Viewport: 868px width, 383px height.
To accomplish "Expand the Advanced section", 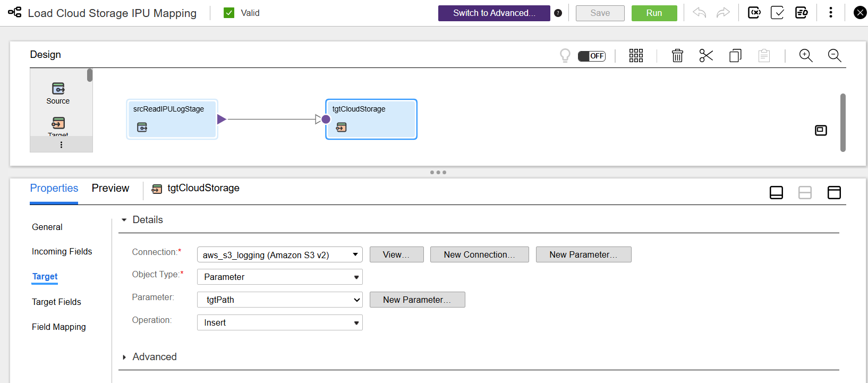I will [124, 357].
